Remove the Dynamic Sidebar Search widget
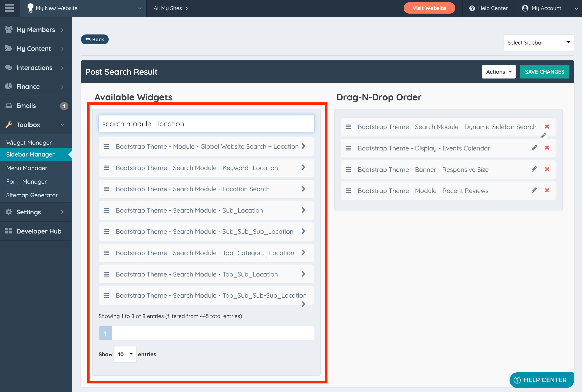Screen dimensions: 582x392 tap(547, 127)
